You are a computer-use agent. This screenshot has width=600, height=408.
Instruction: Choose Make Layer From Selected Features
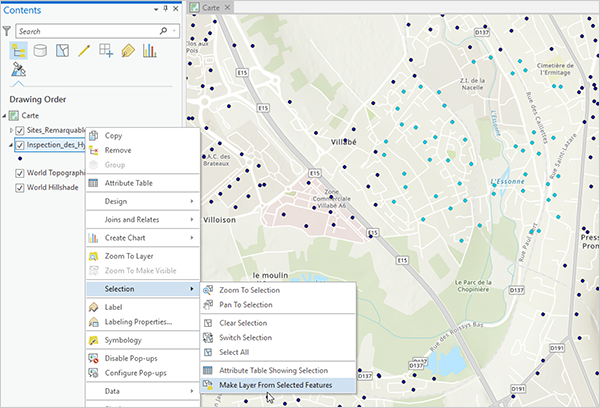click(x=276, y=384)
